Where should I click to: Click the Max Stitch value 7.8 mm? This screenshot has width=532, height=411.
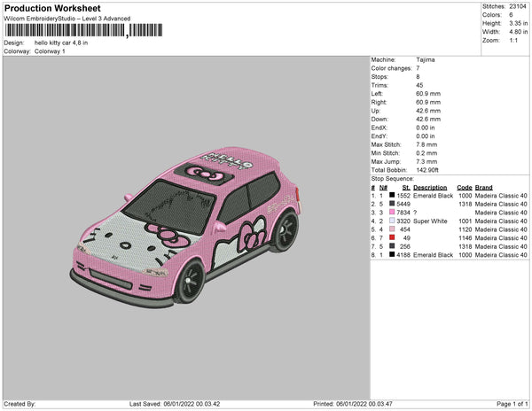click(x=426, y=144)
